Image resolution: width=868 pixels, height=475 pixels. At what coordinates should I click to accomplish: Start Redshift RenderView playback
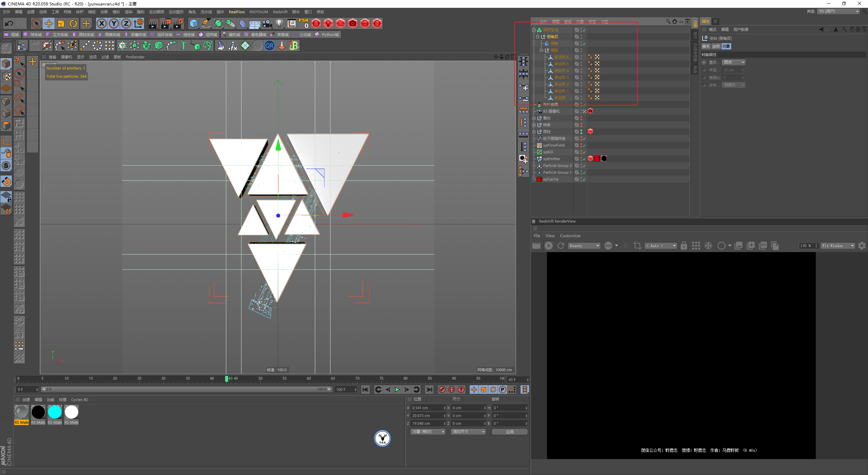pos(548,246)
